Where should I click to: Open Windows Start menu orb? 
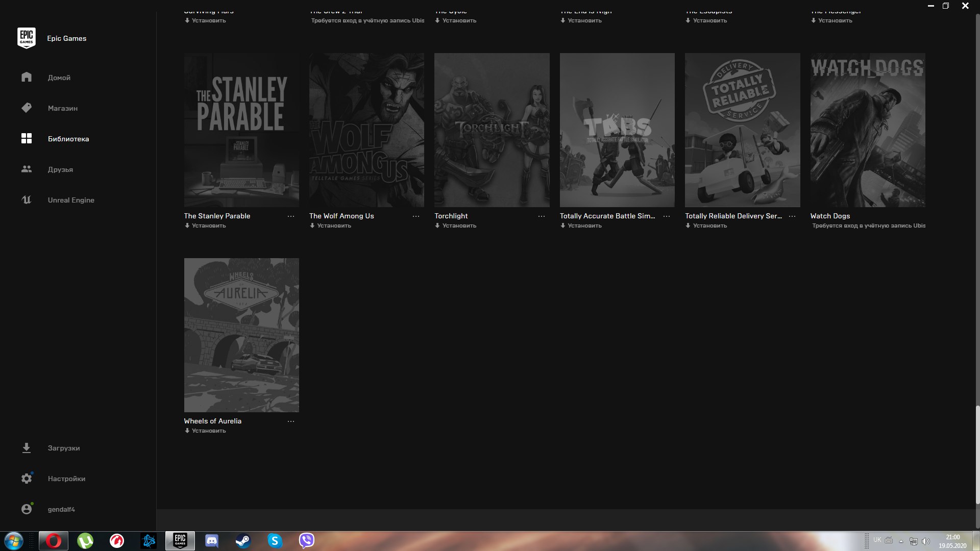pos(14,541)
